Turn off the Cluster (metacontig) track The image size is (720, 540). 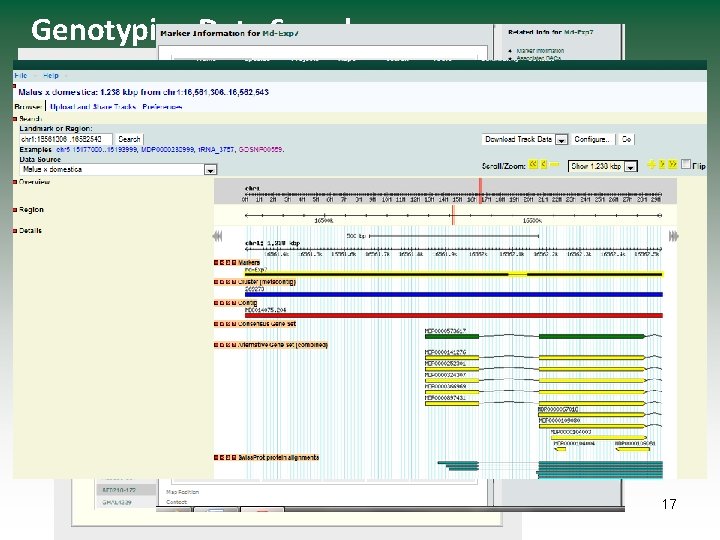coord(222,282)
